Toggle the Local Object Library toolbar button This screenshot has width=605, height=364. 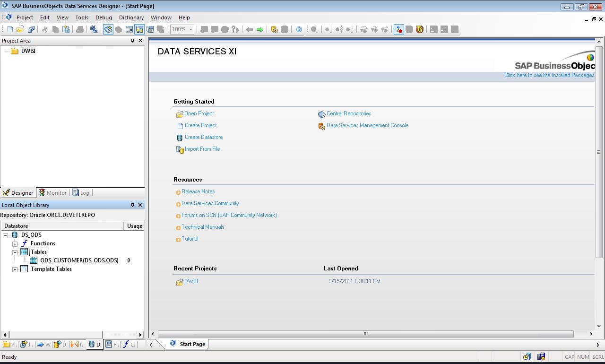point(108,29)
